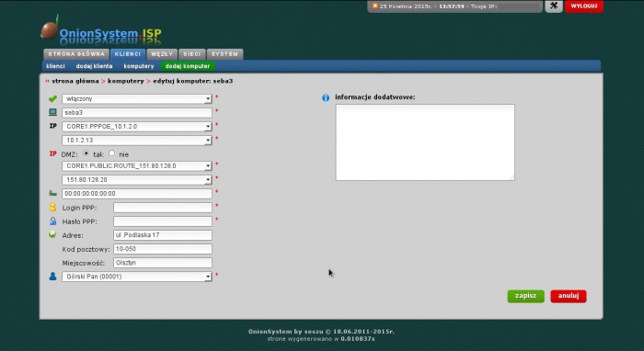Open the 10.1.2.13 IP address dropdown
The image size is (644, 351).
[x=137, y=141]
